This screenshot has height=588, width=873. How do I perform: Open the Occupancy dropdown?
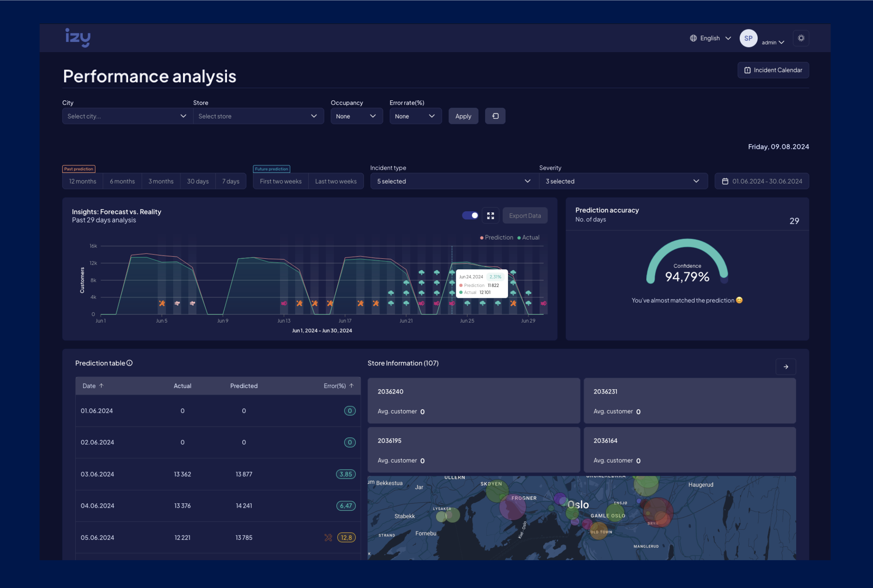click(356, 116)
